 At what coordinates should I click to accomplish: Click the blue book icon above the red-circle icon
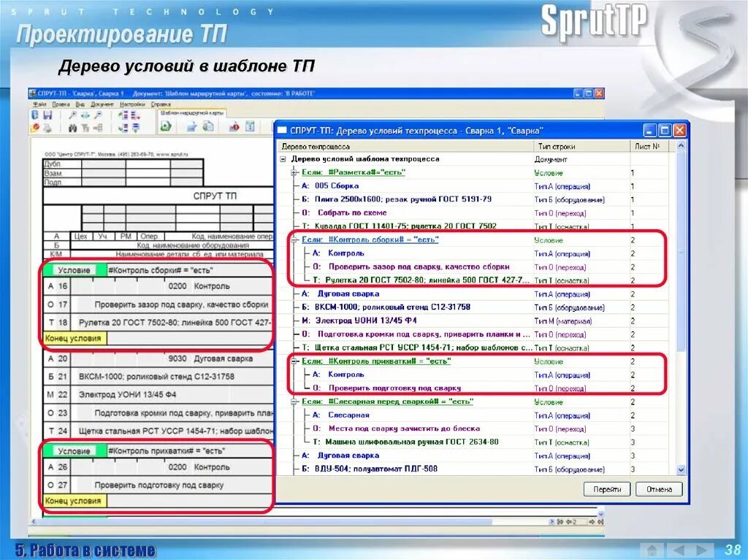tap(35, 115)
